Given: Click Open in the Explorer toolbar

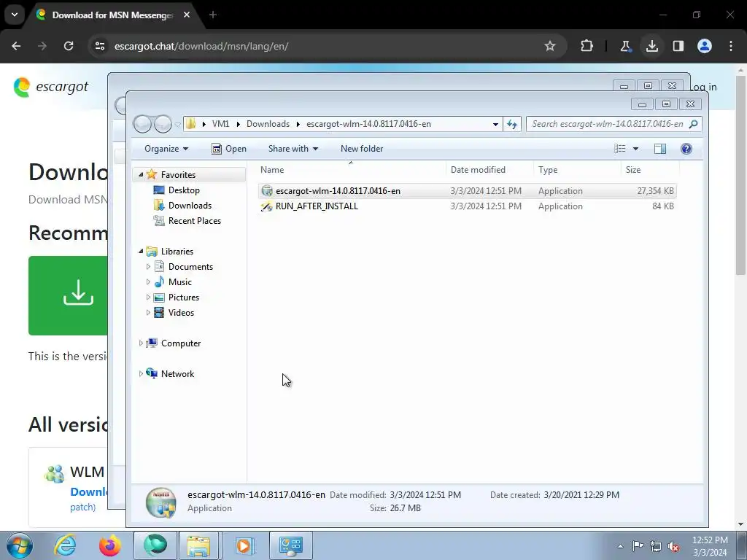Looking at the screenshot, I should pyautogui.click(x=229, y=149).
